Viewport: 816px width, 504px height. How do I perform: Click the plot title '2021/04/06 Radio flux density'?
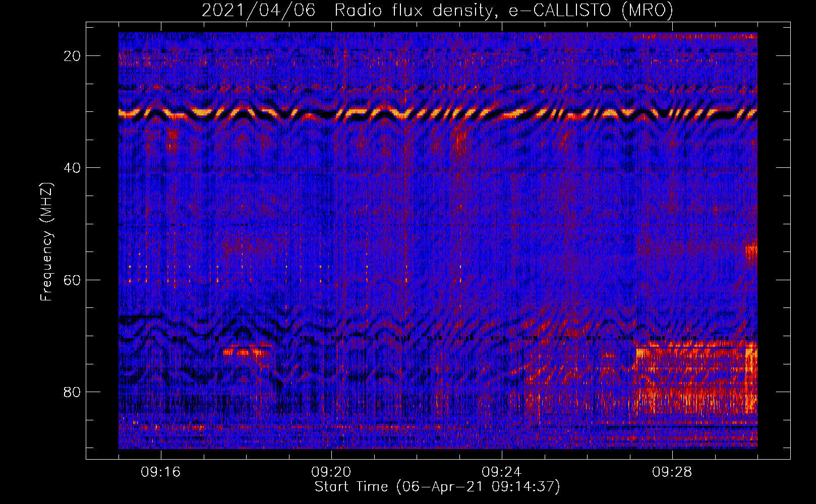[x=438, y=10]
